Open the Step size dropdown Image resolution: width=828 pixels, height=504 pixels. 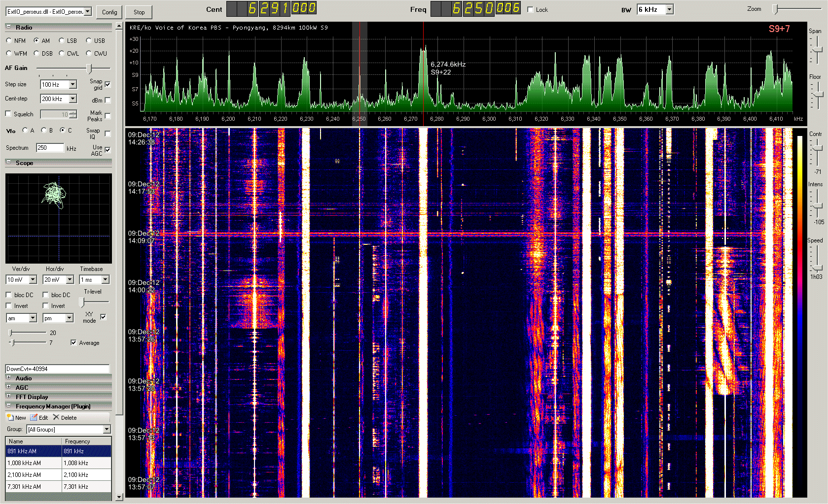[73, 85]
